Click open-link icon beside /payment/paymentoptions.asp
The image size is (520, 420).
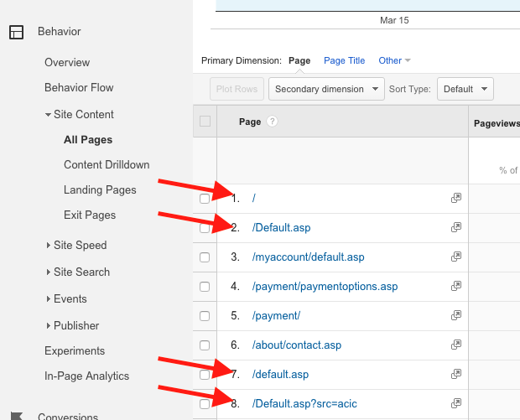click(x=456, y=286)
